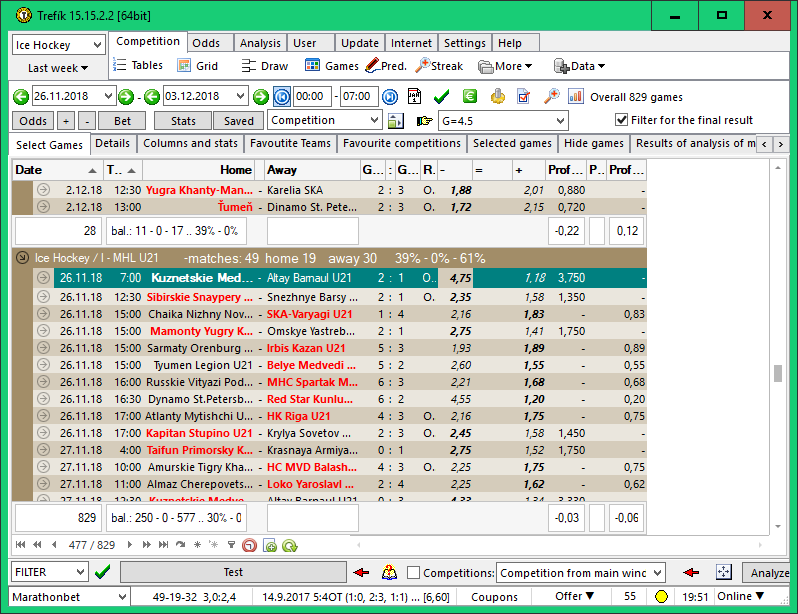Viewport: 798px width, 614px height.
Task: Click the Test button
Action: pyautogui.click(x=232, y=572)
